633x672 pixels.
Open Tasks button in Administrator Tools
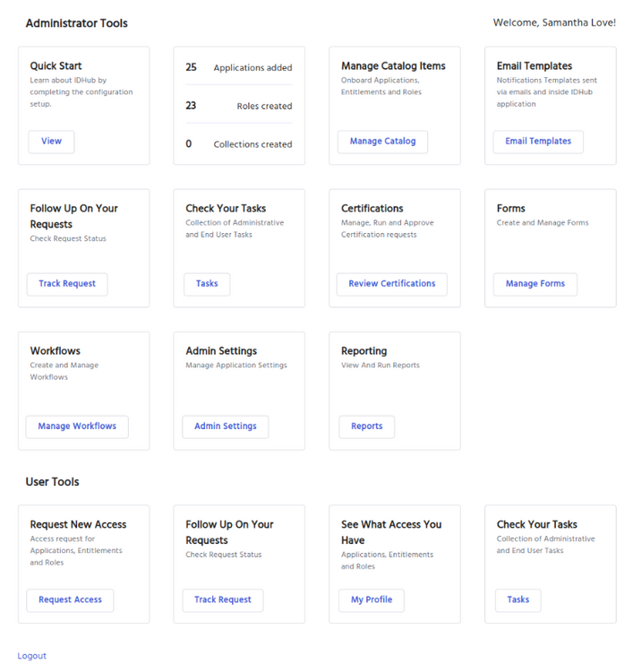click(x=207, y=284)
